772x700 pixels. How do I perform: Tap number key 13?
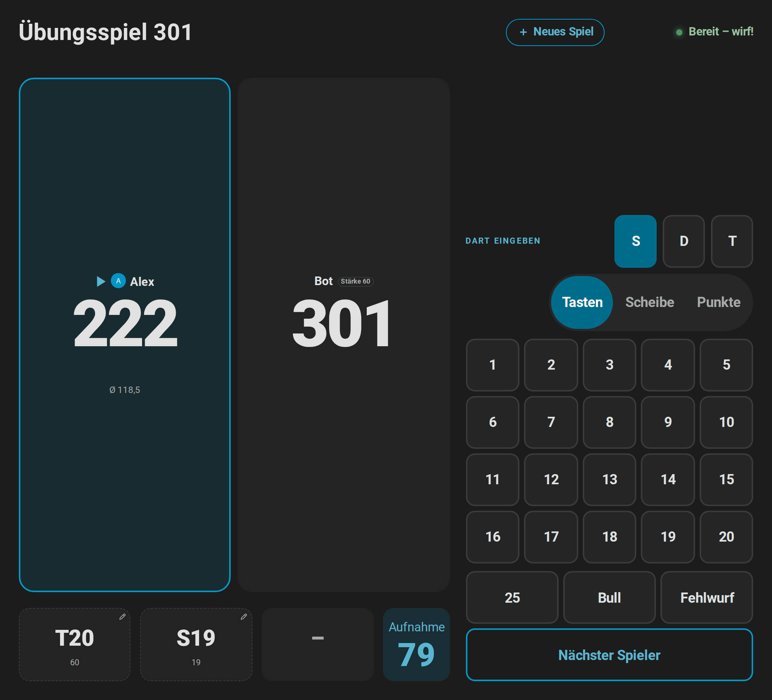(609, 479)
